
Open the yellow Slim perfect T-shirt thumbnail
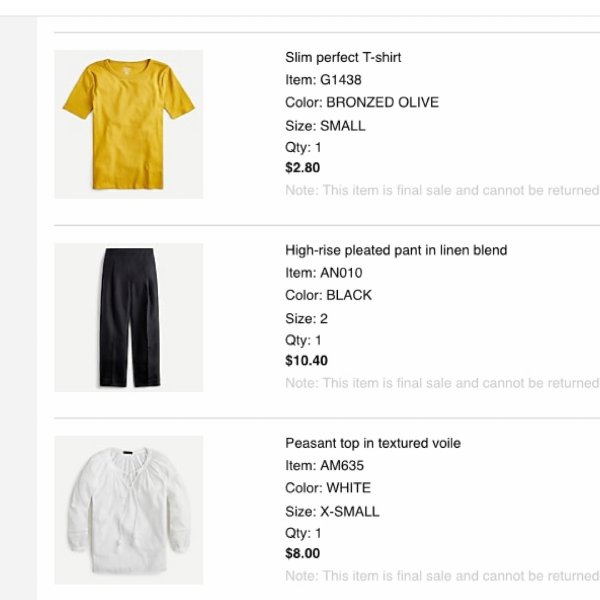(x=129, y=124)
